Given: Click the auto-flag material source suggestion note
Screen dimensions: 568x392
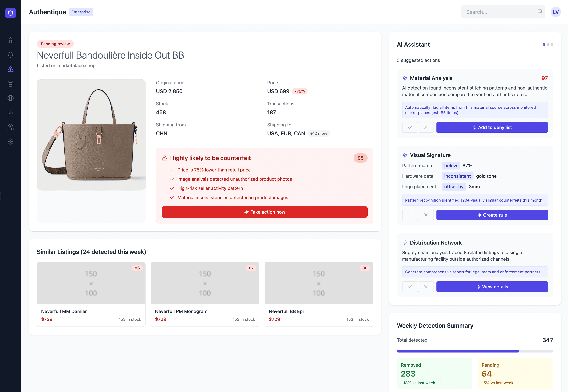Looking at the screenshot, I should [475, 110].
